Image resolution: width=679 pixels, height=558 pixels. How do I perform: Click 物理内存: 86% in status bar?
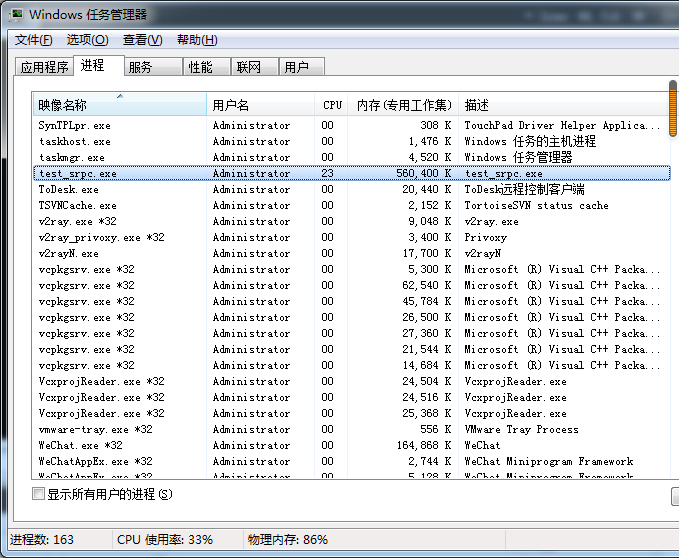[288, 540]
